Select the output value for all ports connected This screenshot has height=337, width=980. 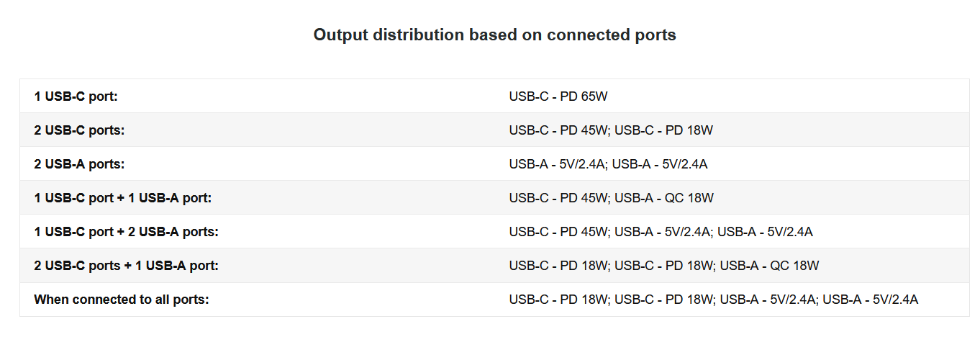click(x=713, y=300)
